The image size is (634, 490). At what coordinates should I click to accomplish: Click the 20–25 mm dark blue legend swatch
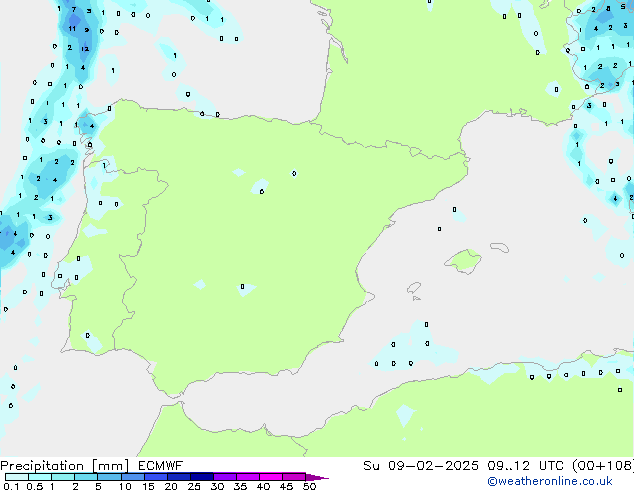pyautogui.click(x=179, y=477)
